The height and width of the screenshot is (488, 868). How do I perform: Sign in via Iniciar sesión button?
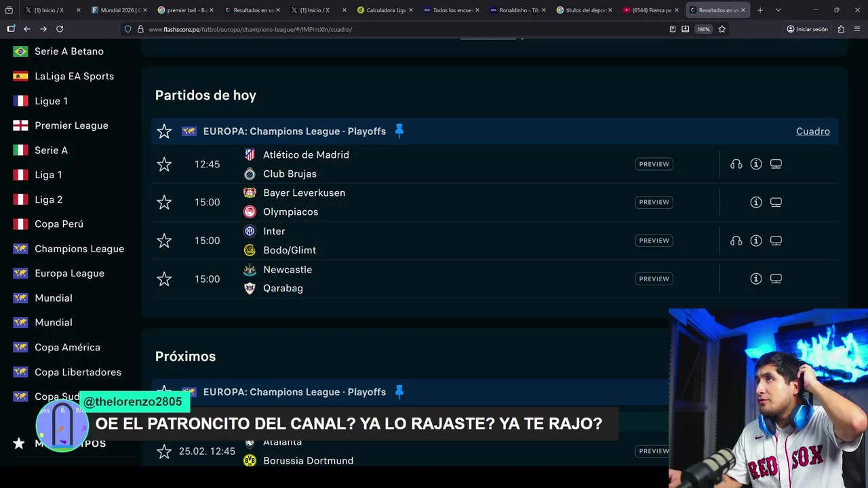[807, 29]
